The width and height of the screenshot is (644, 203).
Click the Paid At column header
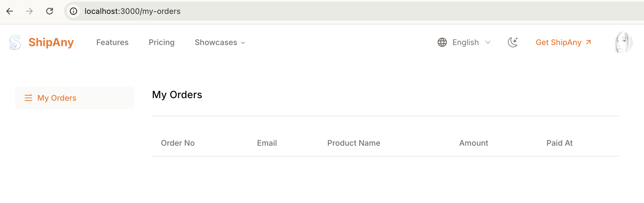[x=559, y=143]
